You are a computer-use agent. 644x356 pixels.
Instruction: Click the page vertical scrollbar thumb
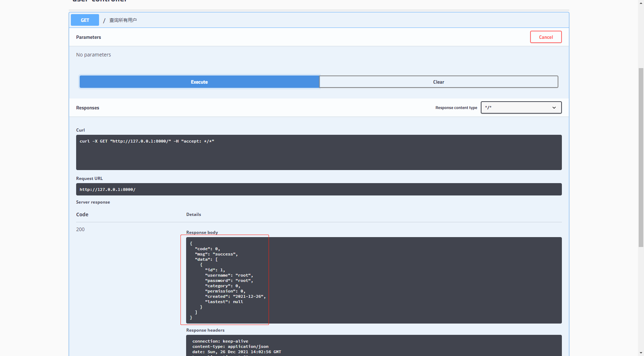[x=641, y=157]
